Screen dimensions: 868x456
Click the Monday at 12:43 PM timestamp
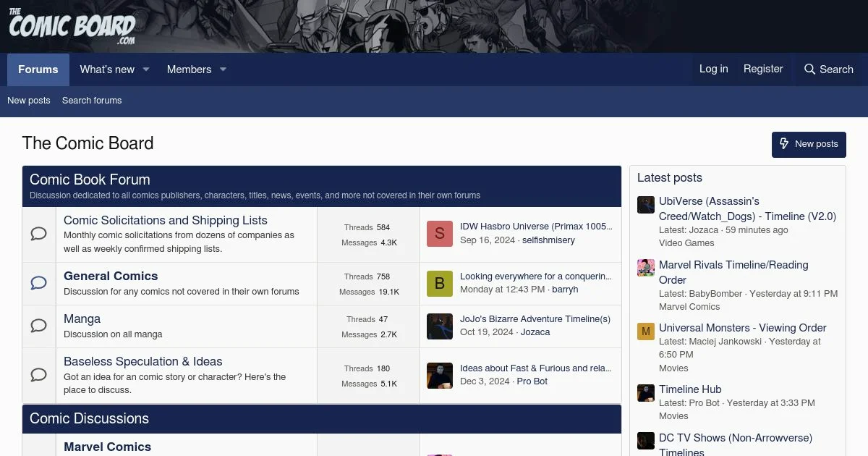pyautogui.click(x=502, y=290)
